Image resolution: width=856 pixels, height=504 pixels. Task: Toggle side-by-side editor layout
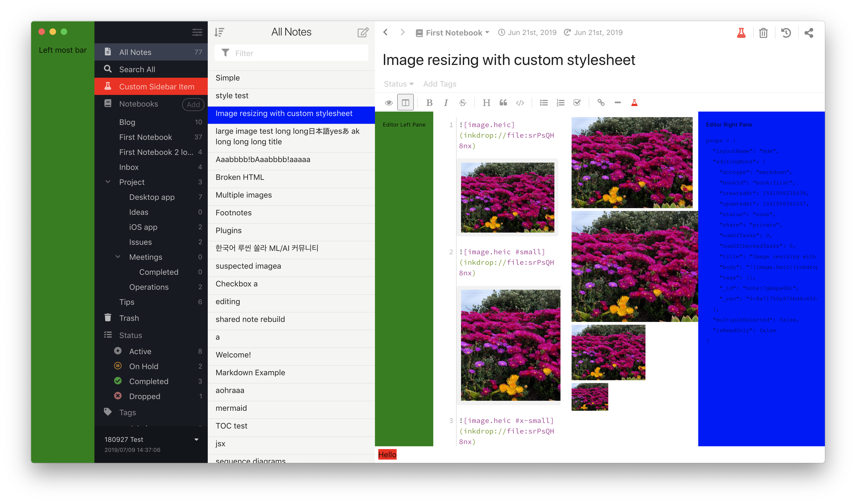406,103
